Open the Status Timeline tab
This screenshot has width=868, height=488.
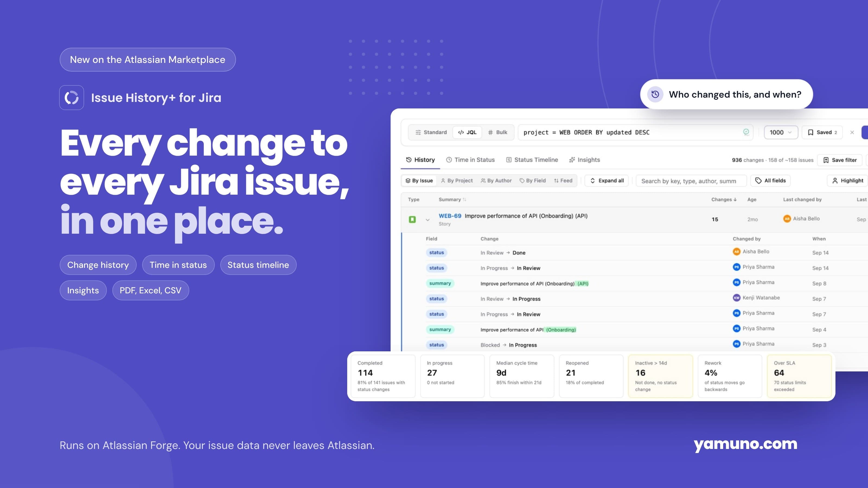click(x=532, y=160)
